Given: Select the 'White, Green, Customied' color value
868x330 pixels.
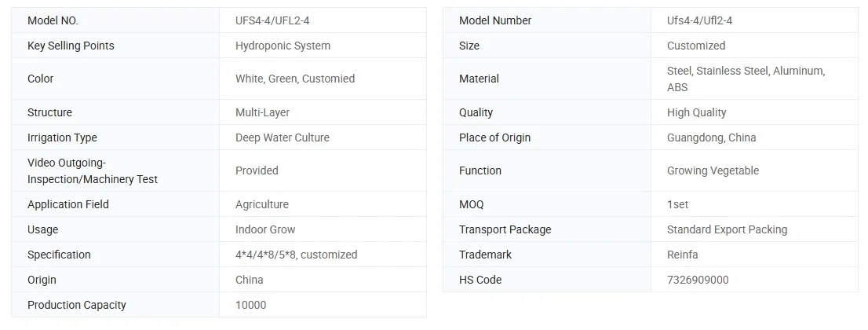Looking at the screenshot, I should pyautogui.click(x=295, y=79).
